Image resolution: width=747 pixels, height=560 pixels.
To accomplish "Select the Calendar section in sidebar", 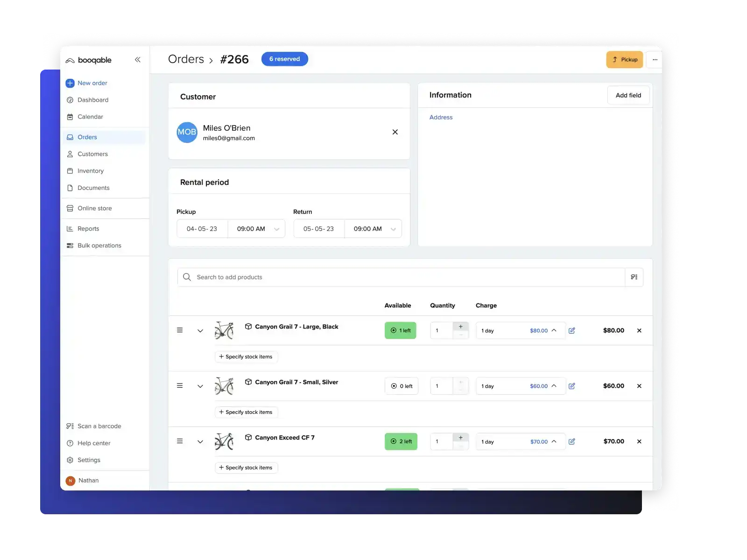I will pos(90,117).
